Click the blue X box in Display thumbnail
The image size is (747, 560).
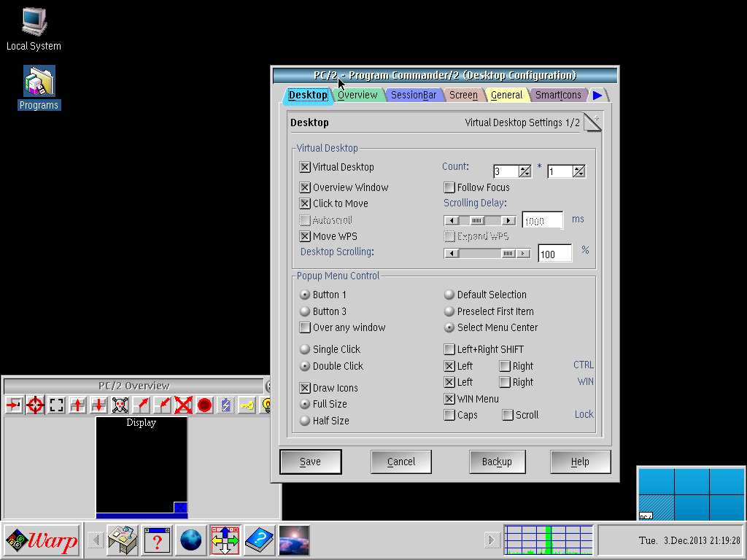tap(180, 507)
